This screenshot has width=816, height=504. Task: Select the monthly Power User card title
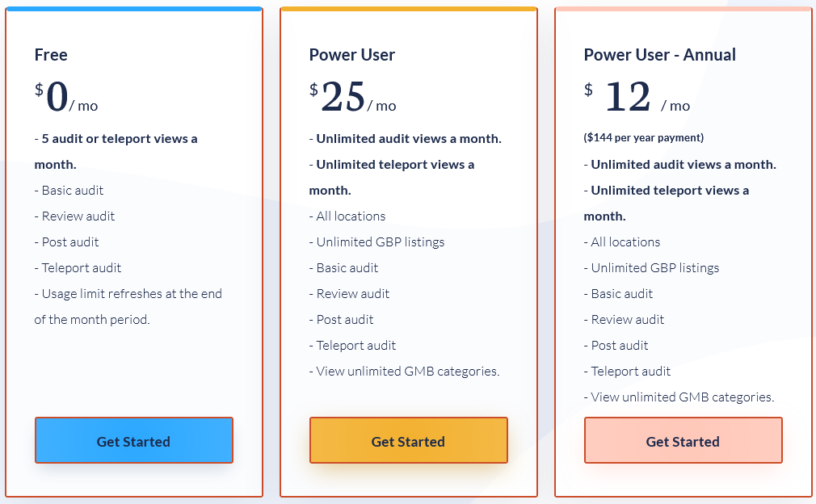pyautogui.click(x=351, y=55)
